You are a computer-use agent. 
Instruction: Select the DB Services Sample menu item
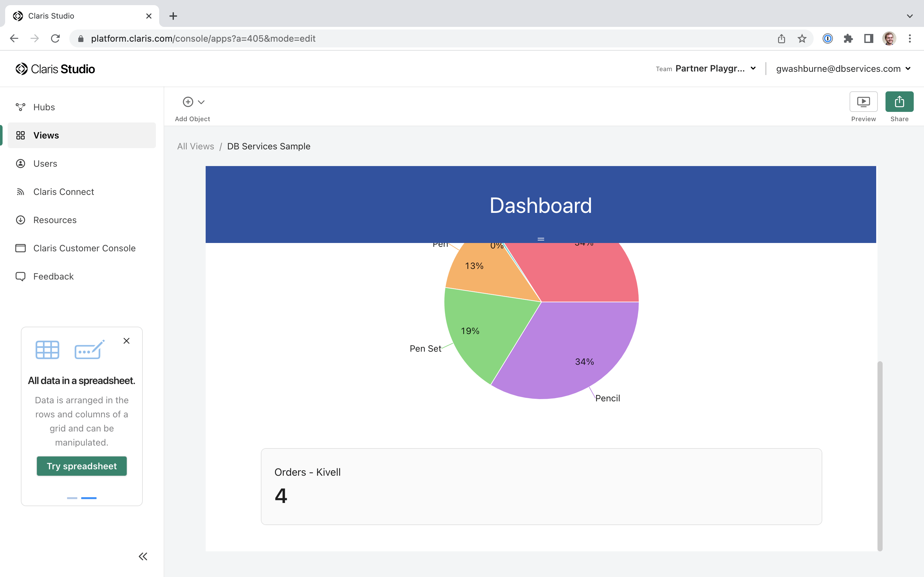point(268,146)
